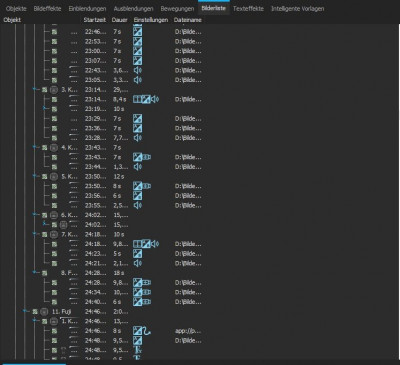Click the Dauer column header
This screenshot has height=365, width=400.
tap(120, 20)
